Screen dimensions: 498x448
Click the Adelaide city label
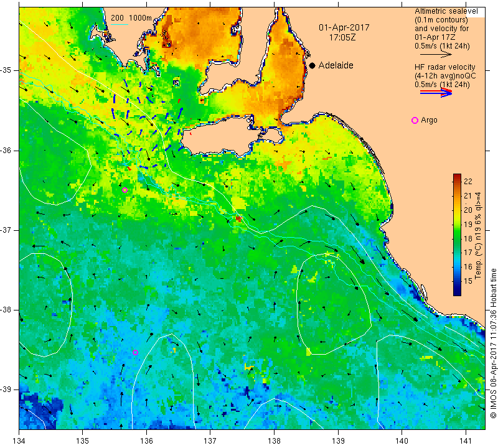(336, 65)
